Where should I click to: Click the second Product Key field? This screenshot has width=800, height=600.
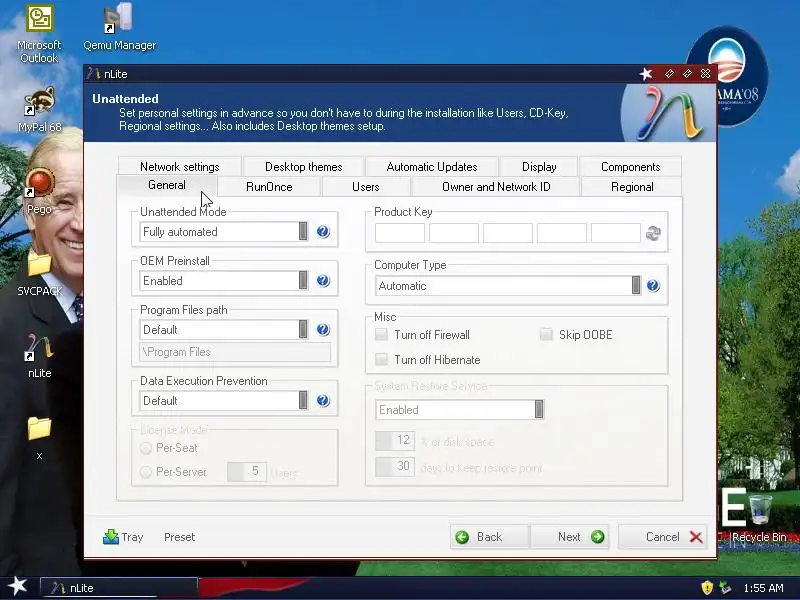[454, 233]
